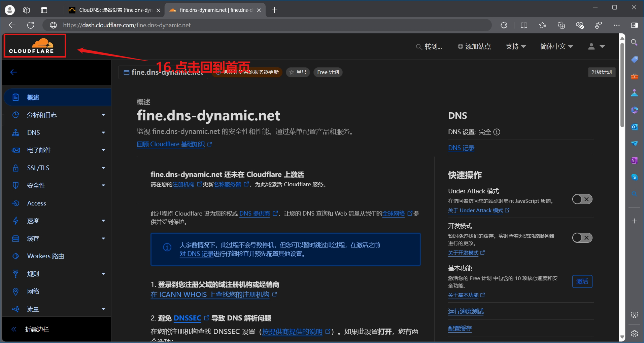Click the 规则 rules funnel icon
Image resolution: width=644 pixels, height=343 pixels.
point(15,274)
